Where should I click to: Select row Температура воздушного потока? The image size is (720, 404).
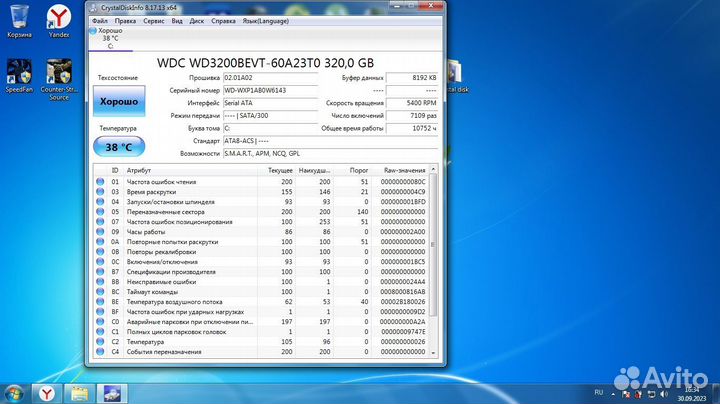[x=261, y=302]
